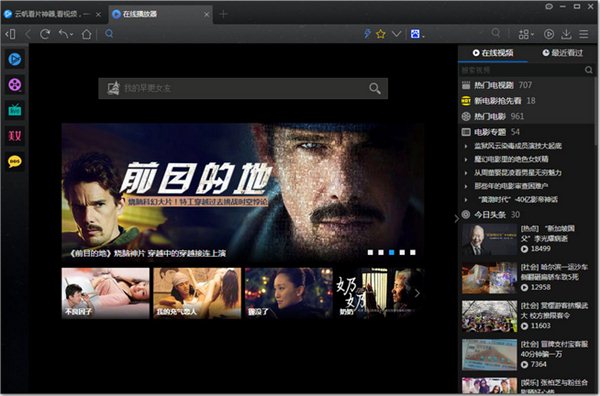Expand the 从周迅黎昆凌 topic arrow
This screenshot has width=600, height=396.
click(466, 173)
